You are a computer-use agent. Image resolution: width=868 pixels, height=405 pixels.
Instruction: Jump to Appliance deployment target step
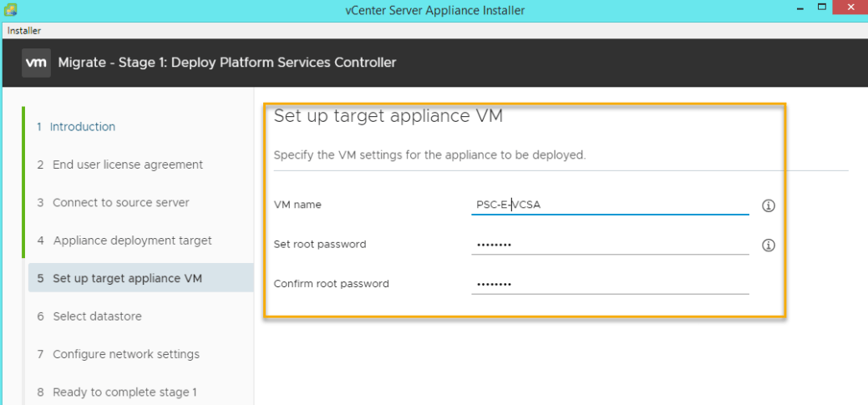coord(132,240)
